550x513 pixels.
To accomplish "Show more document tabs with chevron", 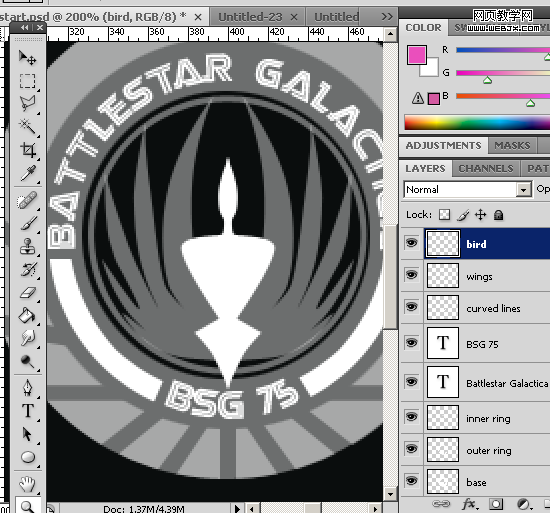I will tap(387, 16).
